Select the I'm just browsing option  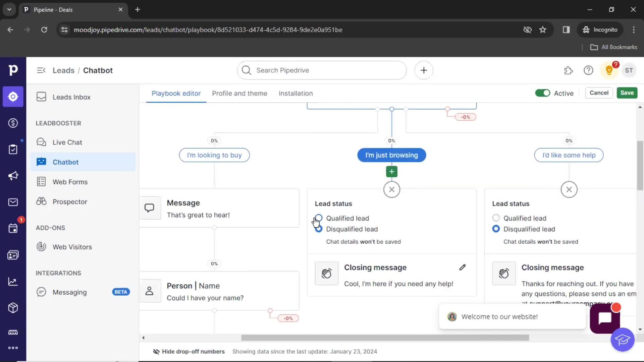point(391,155)
